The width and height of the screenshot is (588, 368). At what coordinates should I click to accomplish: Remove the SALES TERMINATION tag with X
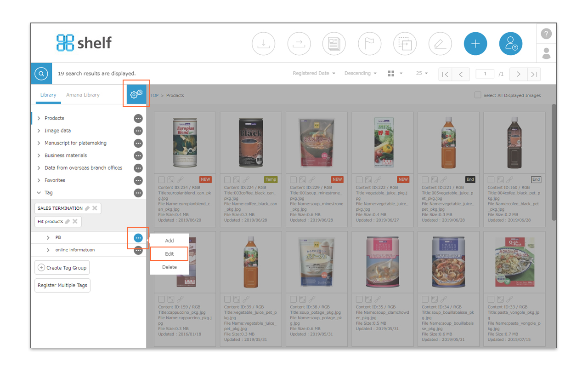tap(95, 208)
